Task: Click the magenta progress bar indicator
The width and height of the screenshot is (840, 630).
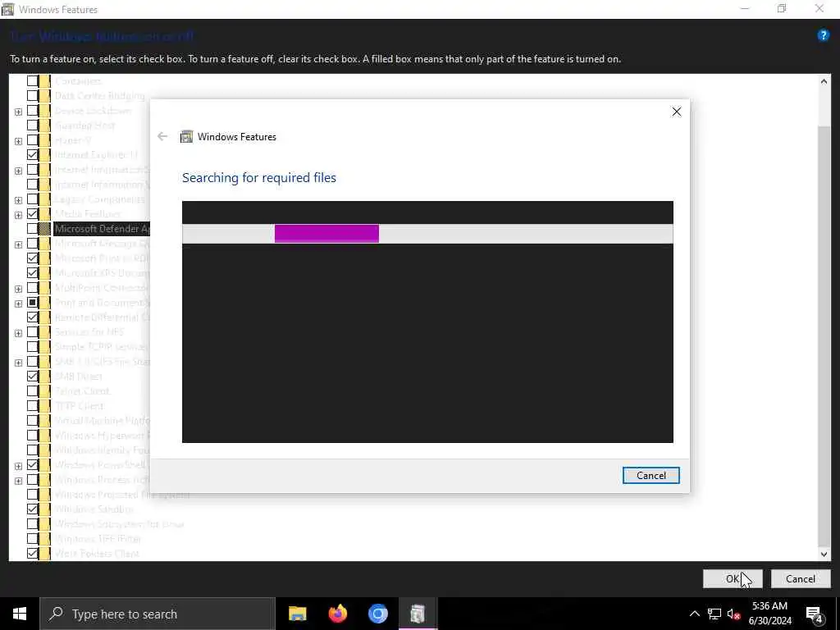Action: 326,234
